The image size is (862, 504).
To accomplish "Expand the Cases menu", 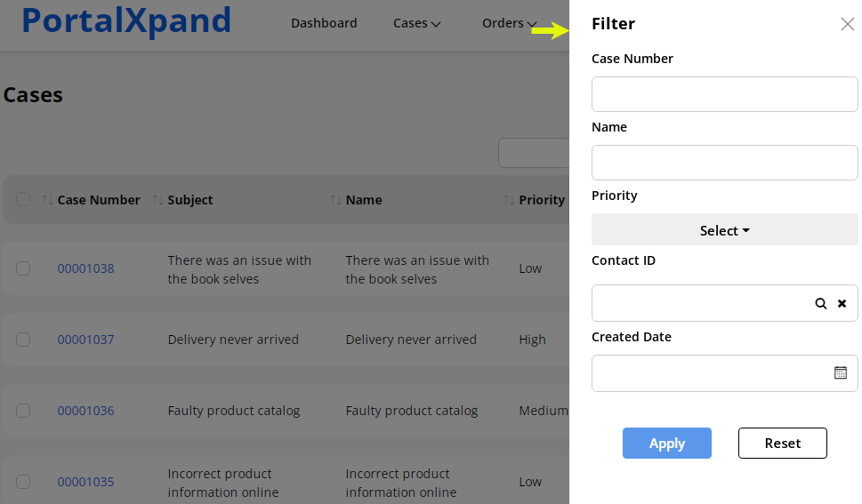I will (417, 23).
